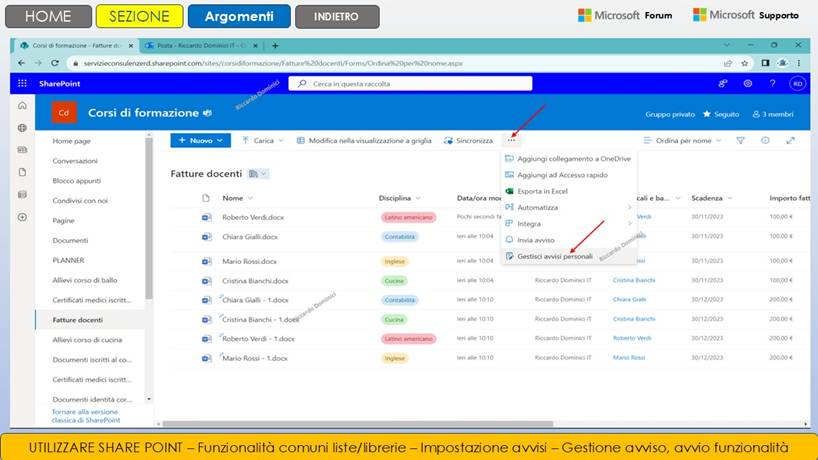Open the globe sites icon in left rail
The width and height of the screenshot is (818, 460).
(x=22, y=128)
